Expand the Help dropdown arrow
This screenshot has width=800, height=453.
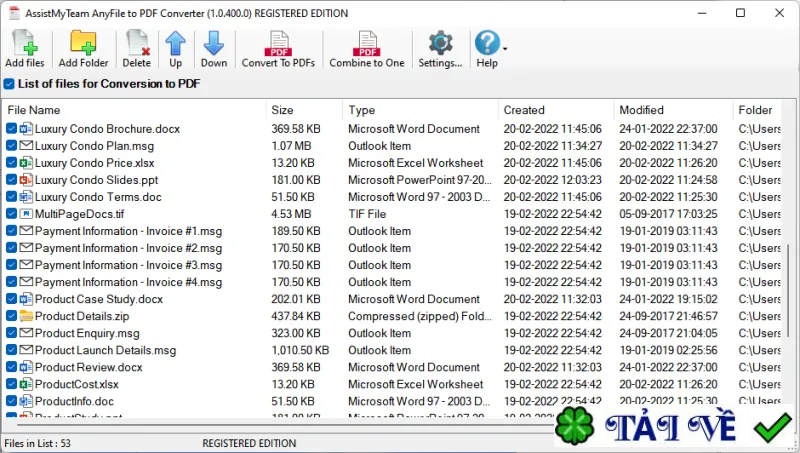coord(505,49)
